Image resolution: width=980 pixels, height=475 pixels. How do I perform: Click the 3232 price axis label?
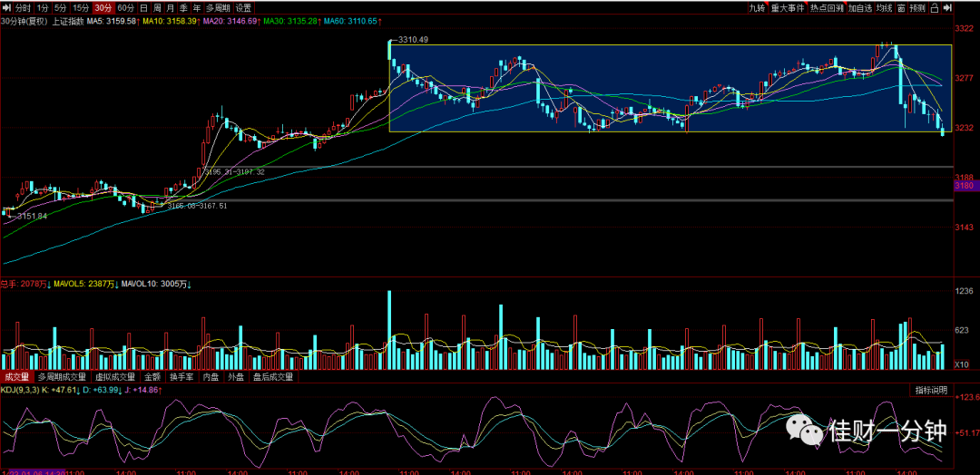pyautogui.click(x=964, y=128)
